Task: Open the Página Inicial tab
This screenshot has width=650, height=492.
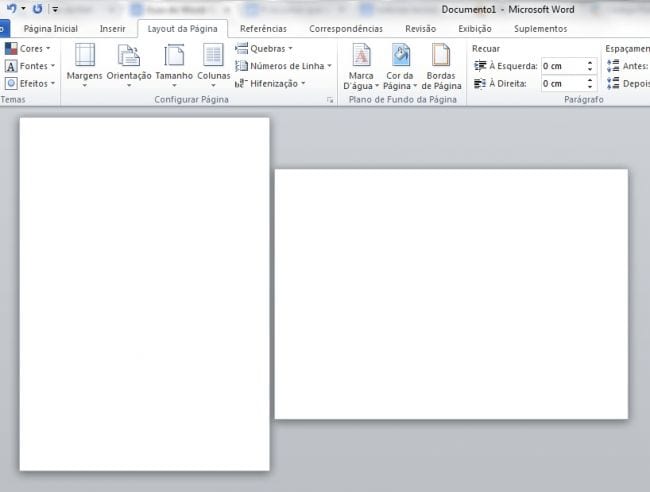Action: 51,29
